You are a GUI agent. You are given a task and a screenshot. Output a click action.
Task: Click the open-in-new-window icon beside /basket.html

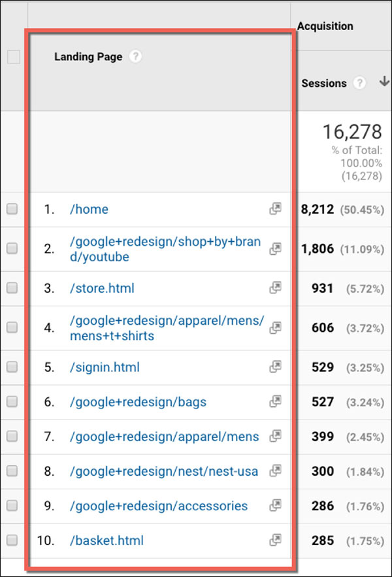[x=275, y=540]
